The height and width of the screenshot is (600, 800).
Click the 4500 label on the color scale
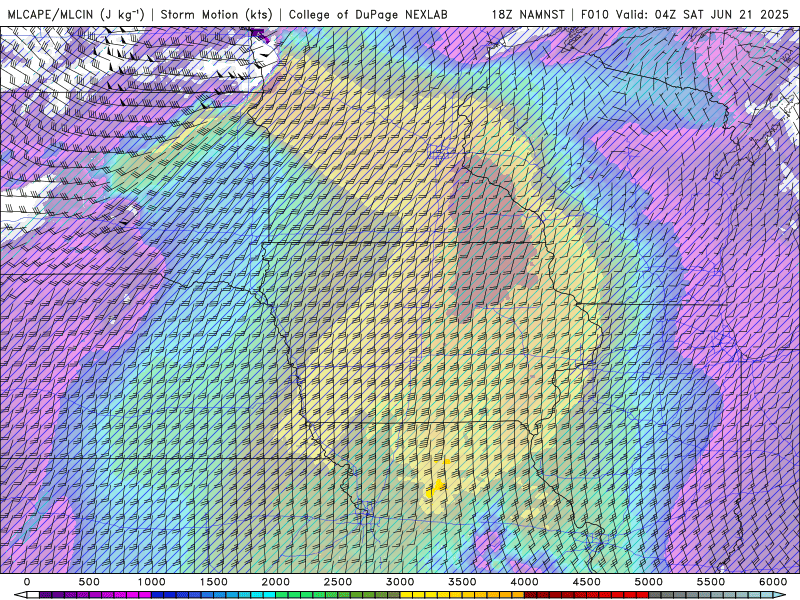[587, 582]
